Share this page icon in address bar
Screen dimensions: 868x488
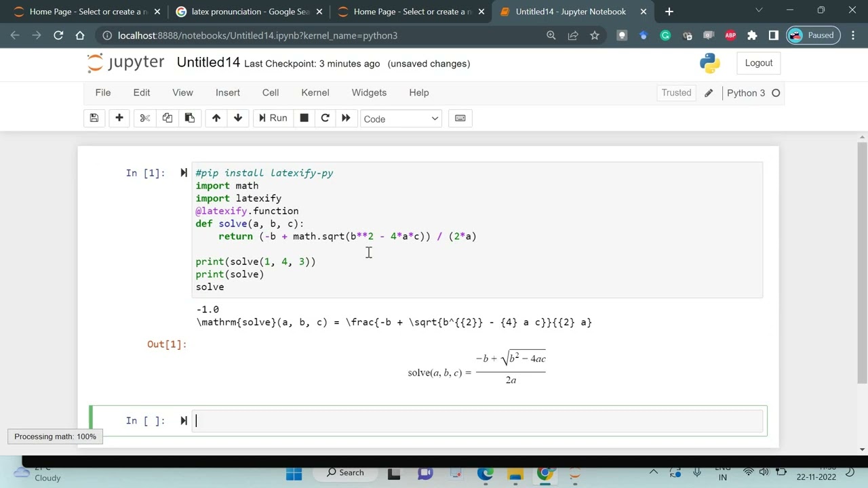(573, 35)
